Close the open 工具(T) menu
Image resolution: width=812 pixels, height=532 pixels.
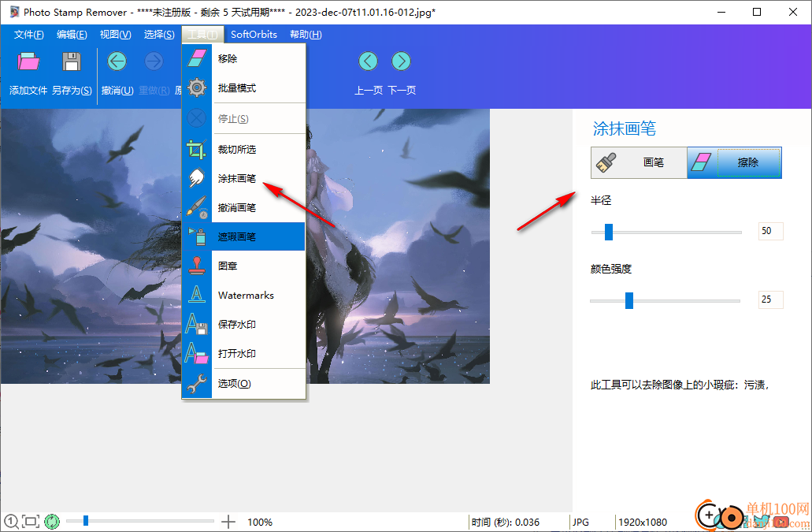(x=202, y=34)
